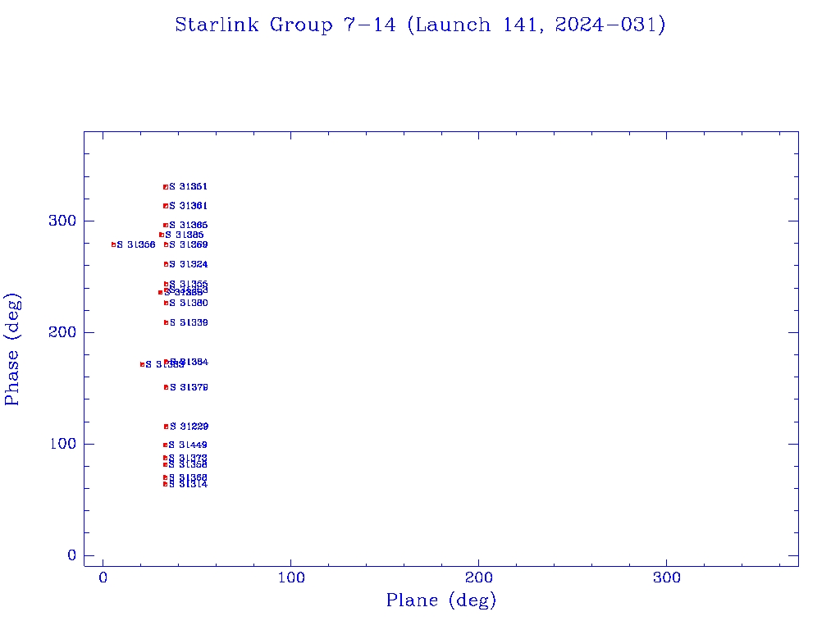Select the S 31380 red marker
The height and width of the screenshot is (630, 840).
(x=166, y=303)
